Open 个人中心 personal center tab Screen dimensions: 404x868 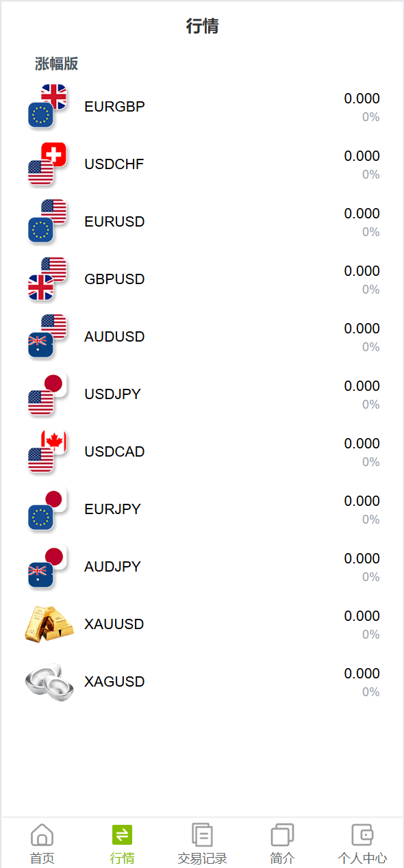point(362,844)
